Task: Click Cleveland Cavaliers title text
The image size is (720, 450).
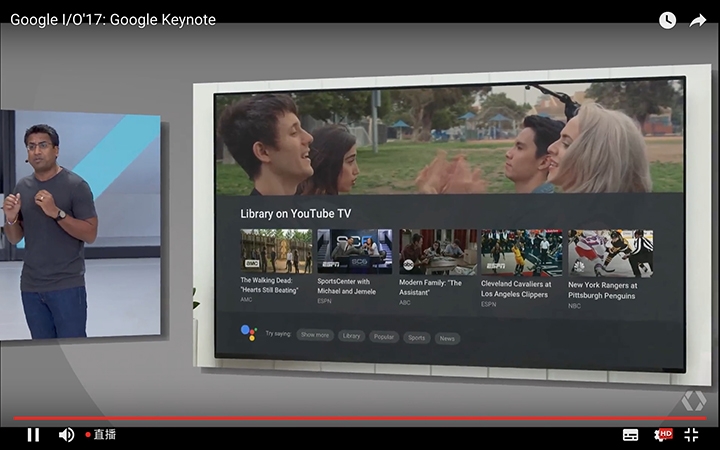Action: point(516,289)
